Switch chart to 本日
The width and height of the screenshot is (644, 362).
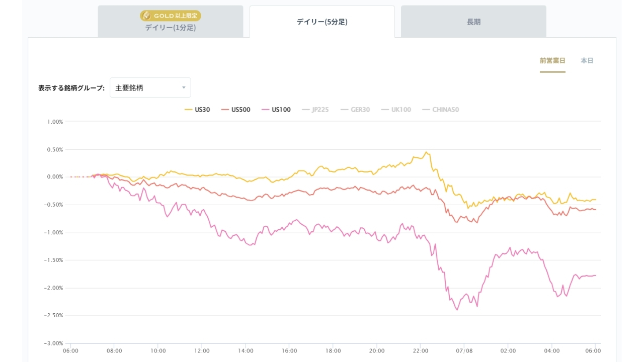(587, 61)
